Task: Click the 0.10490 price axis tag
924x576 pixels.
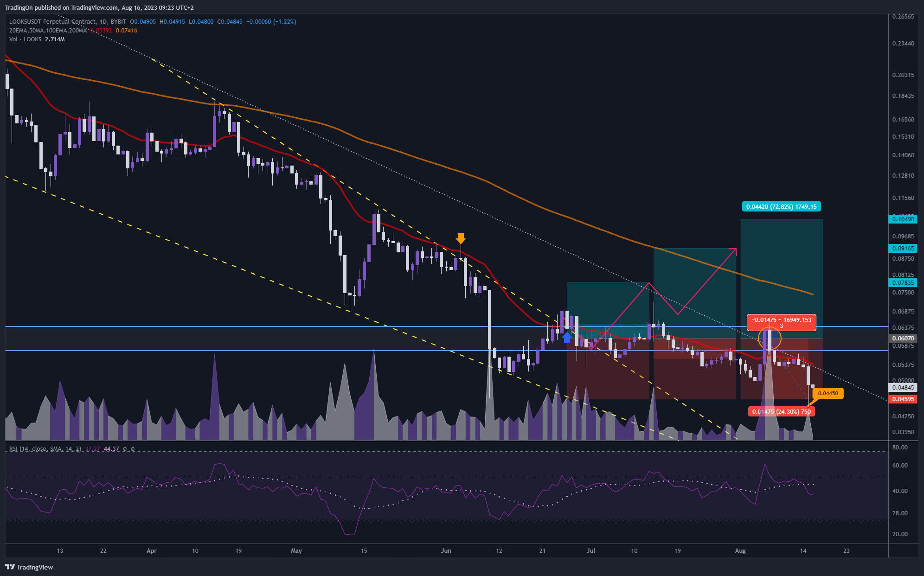Action: pyautogui.click(x=903, y=219)
